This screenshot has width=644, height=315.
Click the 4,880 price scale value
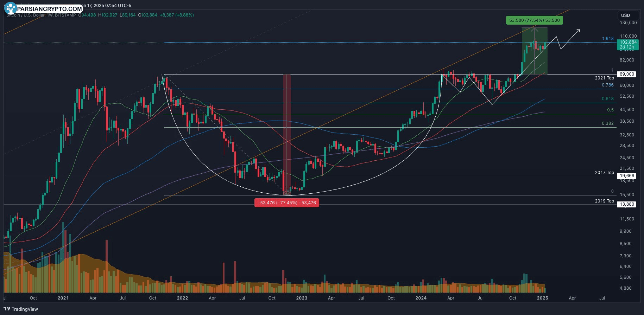pyautogui.click(x=626, y=288)
